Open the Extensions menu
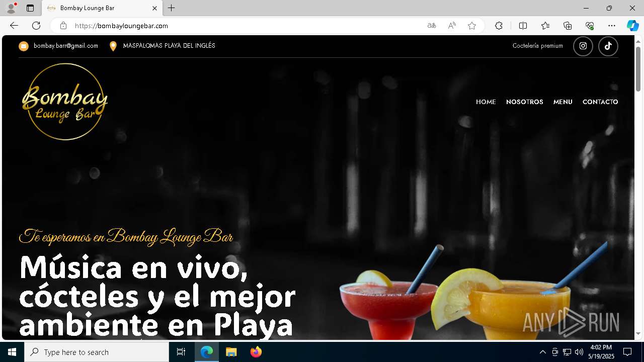 (x=499, y=26)
